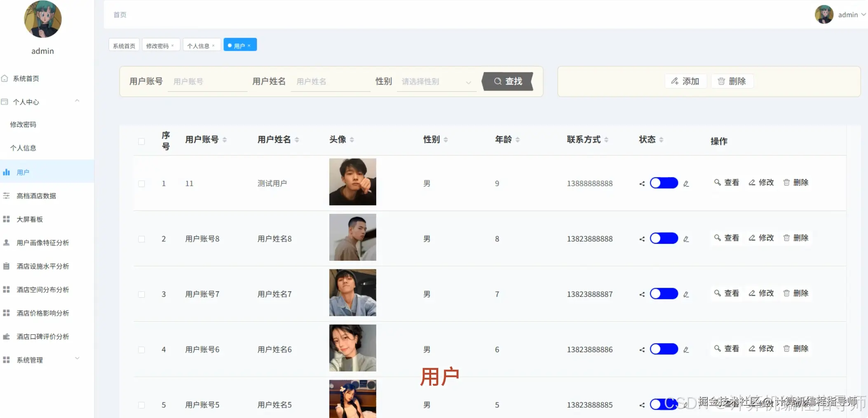Sort by 头像 column sort arrows

tap(352, 140)
